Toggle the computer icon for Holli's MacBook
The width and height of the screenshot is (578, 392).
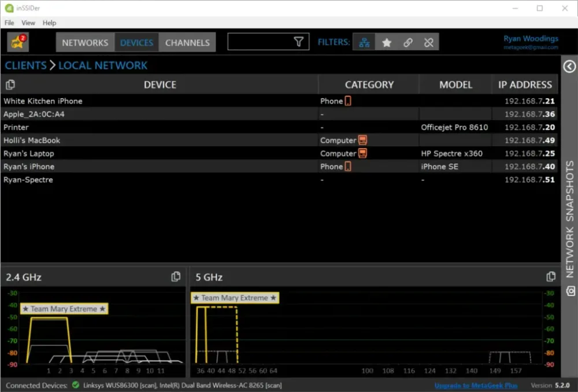364,140
